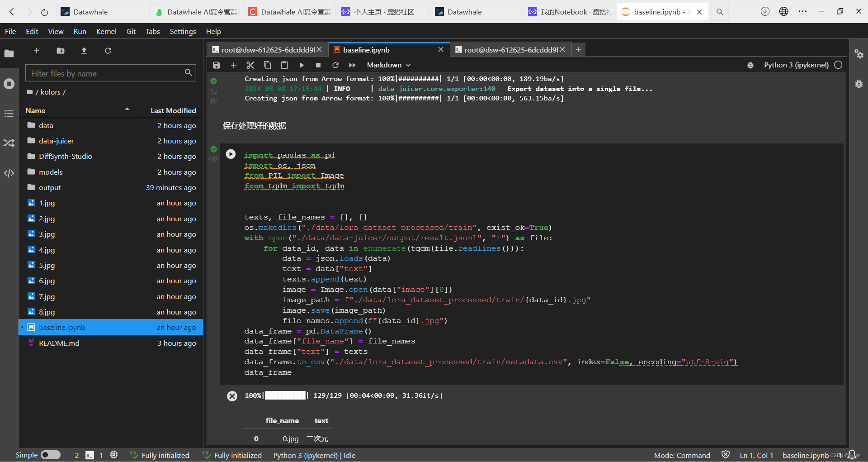Screen dimensions: 868x462
Task: Click the Python 3 (ipykernel) | Idle status
Action: tap(314, 455)
